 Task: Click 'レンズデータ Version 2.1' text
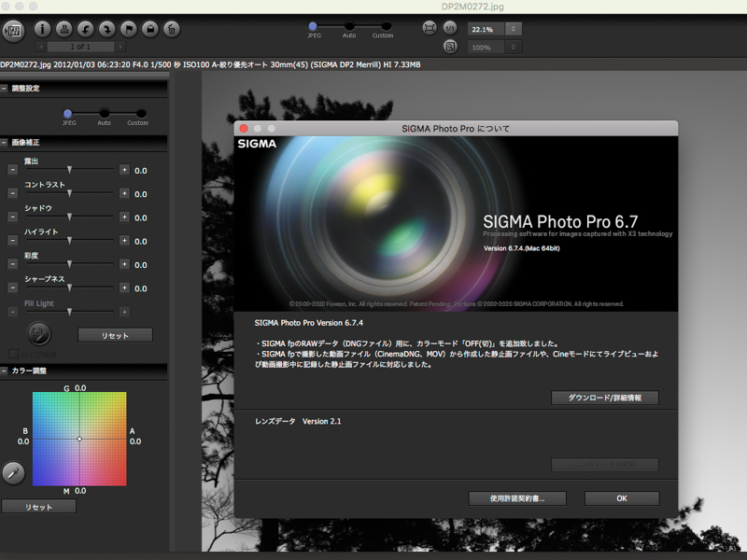298,422
